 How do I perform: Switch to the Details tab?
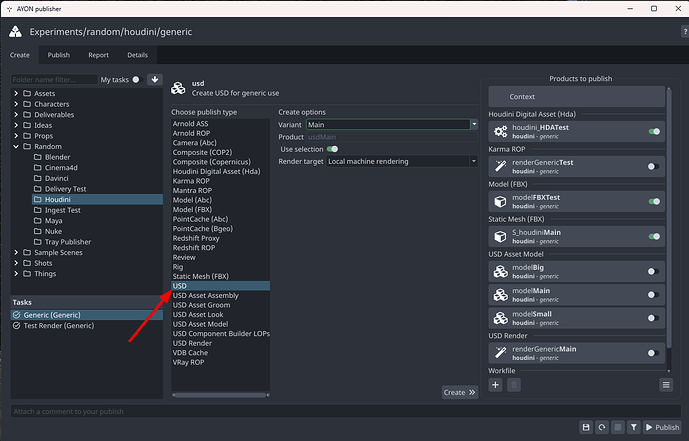138,55
